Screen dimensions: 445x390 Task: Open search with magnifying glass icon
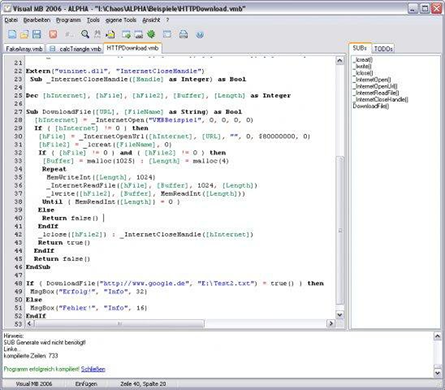(85, 34)
